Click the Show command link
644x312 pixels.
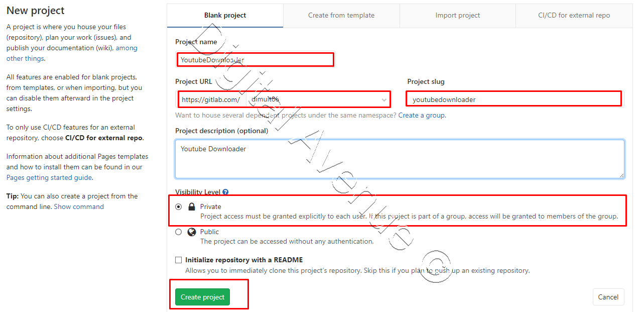point(79,206)
